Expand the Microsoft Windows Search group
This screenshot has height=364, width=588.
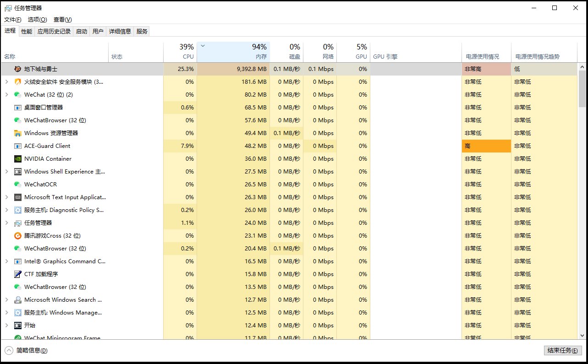pyautogui.click(x=6, y=299)
